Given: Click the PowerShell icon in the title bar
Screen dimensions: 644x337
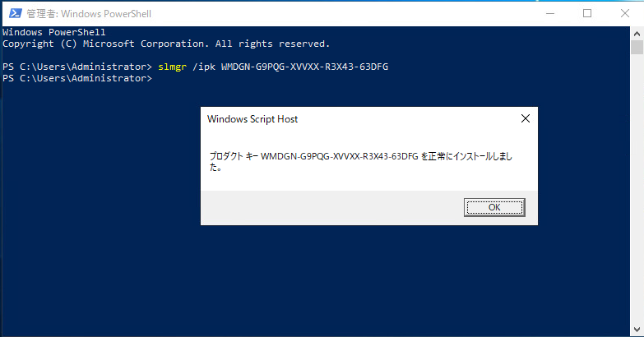Looking at the screenshot, I should (x=15, y=13).
